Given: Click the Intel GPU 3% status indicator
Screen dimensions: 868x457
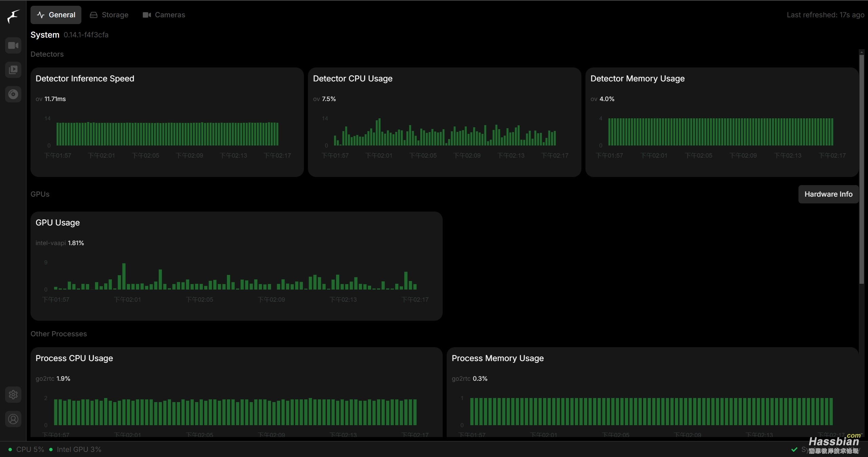Looking at the screenshot, I should [x=75, y=450].
